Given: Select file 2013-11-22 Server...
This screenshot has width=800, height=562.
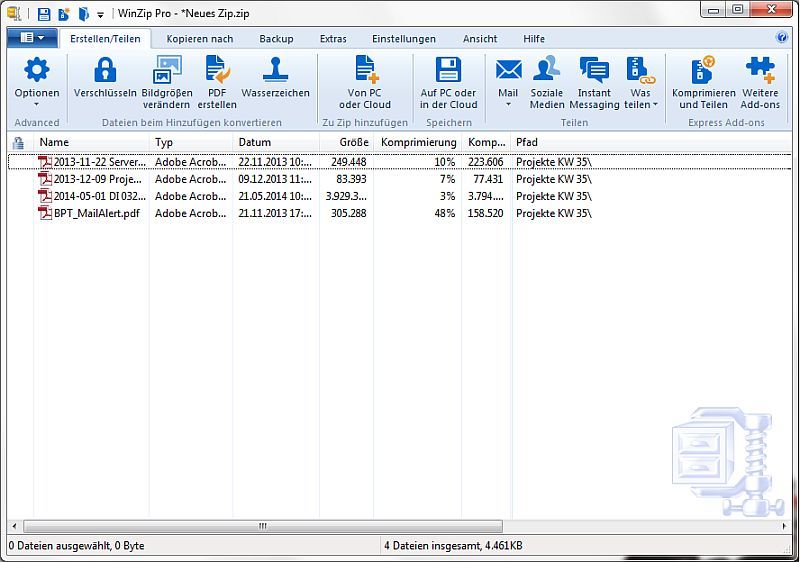Looking at the screenshot, I should (x=99, y=162).
